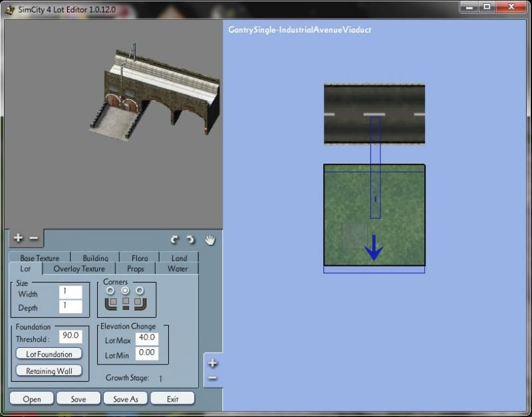Select the right corner radio button
The width and height of the screenshot is (532, 417).
pyautogui.click(x=140, y=291)
